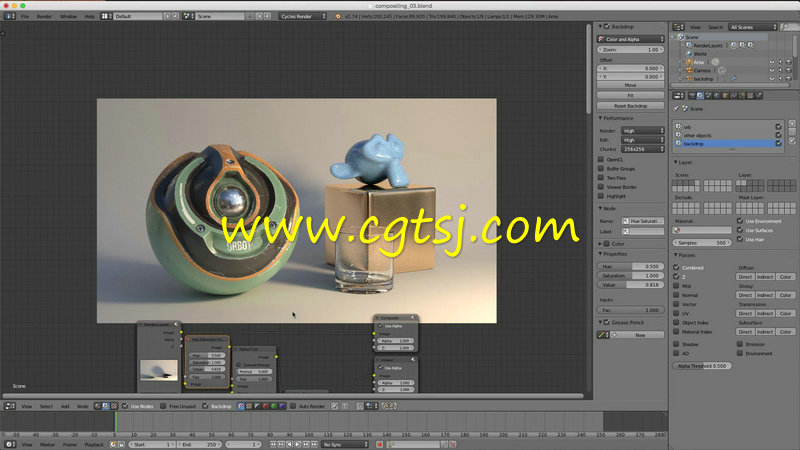Viewport: 800px width, 450px height.
Task: Open the Chunks size dropdown
Action: tap(642, 149)
